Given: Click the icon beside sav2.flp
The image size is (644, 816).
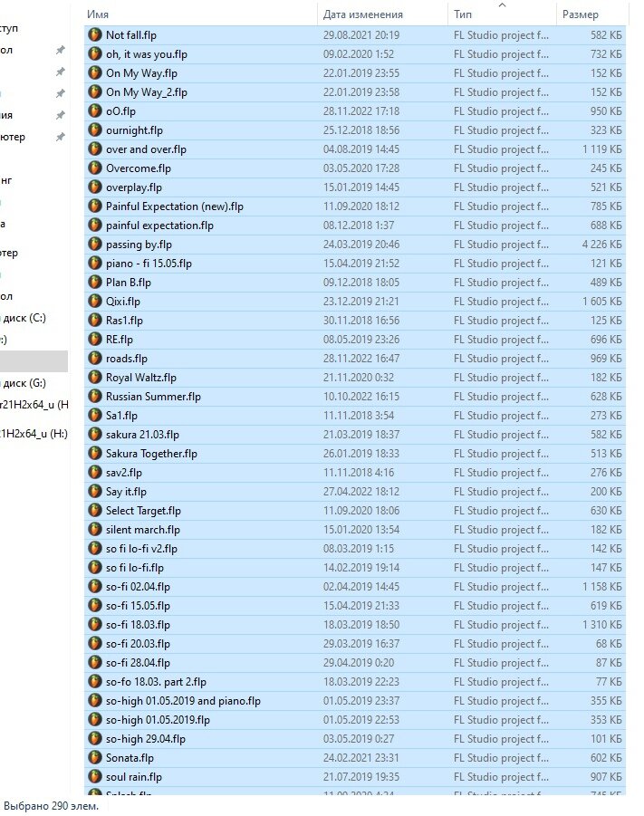Looking at the screenshot, I should [95, 473].
